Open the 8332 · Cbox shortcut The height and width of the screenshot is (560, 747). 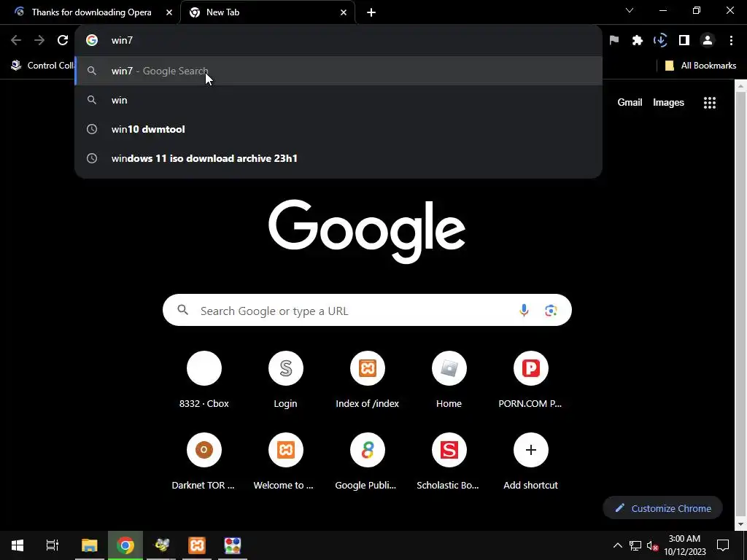(204, 379)
